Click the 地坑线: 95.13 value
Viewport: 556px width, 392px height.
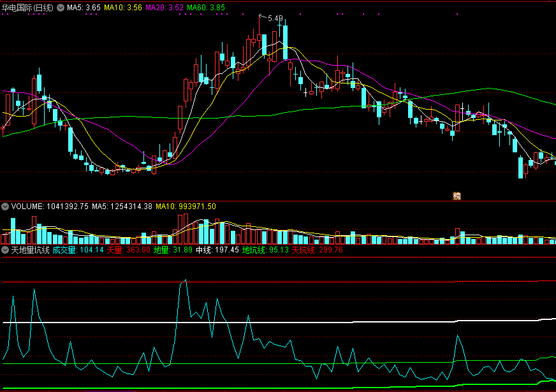point(266,250)
